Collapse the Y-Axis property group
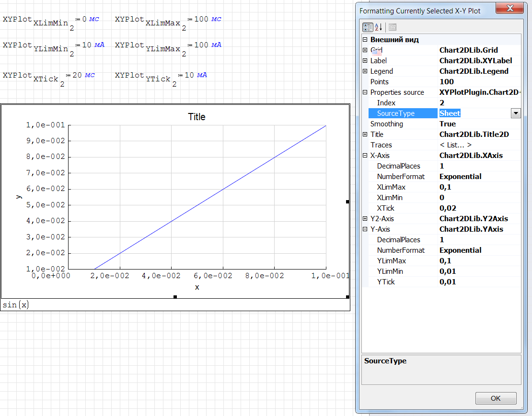Screen dimensions: 532x416 pyautogui.click(x=365, y=229)
